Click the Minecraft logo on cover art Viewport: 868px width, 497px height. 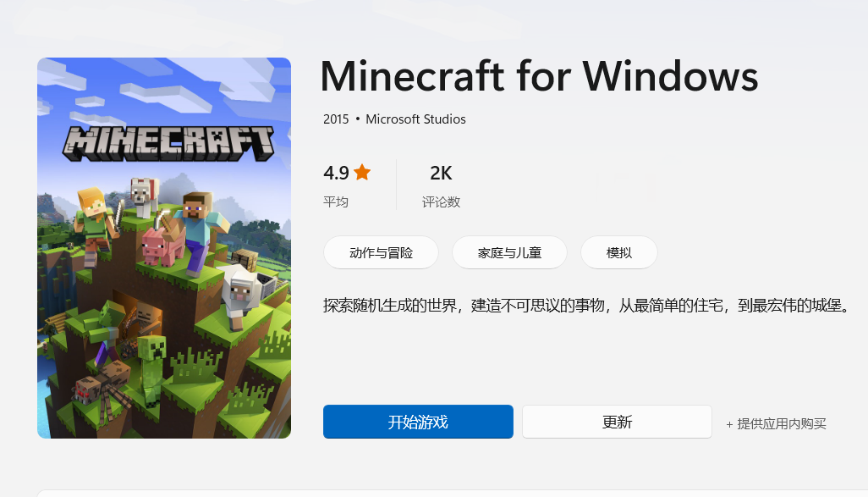[x=168, y=143]
